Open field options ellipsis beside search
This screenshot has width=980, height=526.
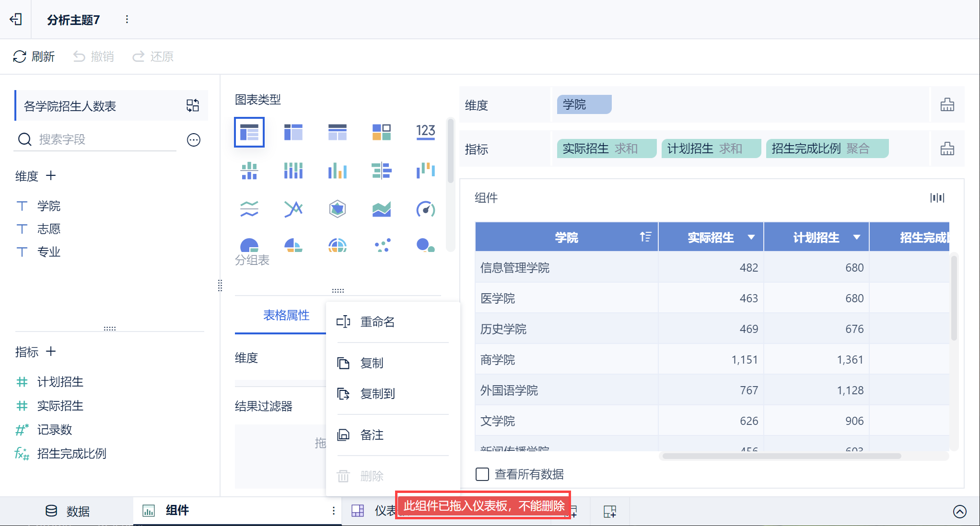tap(194, 140)
